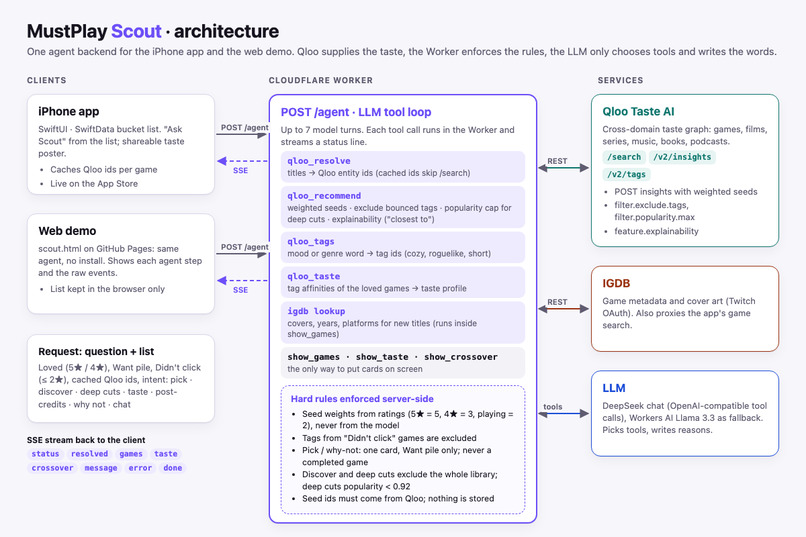This screenshot has height=537, width=806.
Task: Click the "qloo_taste" tool label
Action: (314, 276)
